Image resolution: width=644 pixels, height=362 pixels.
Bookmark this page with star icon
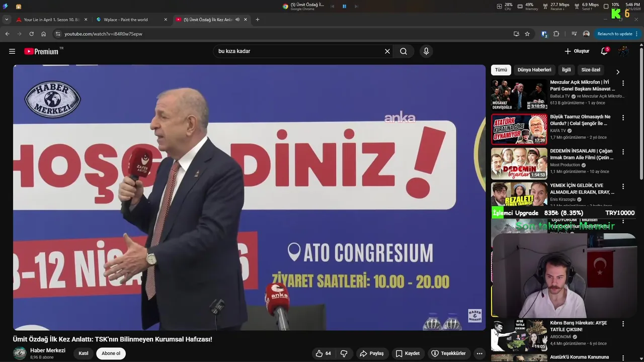pos(527,34)
